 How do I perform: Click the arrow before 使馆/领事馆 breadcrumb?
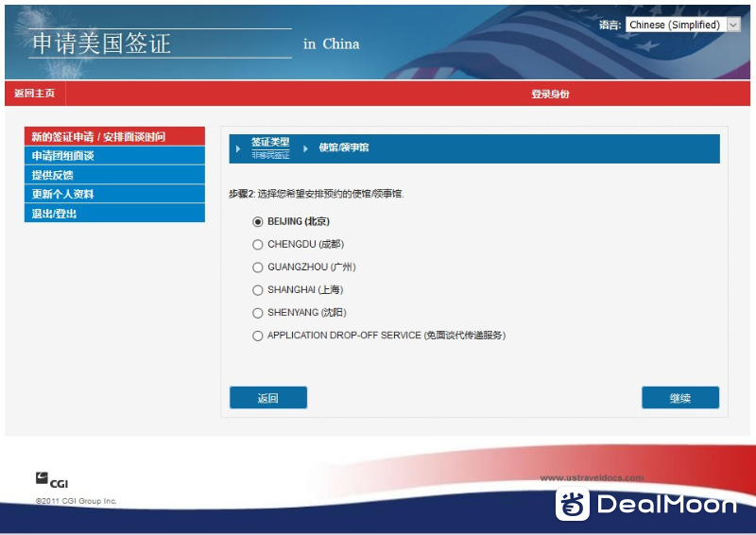(x=305, y=149)
